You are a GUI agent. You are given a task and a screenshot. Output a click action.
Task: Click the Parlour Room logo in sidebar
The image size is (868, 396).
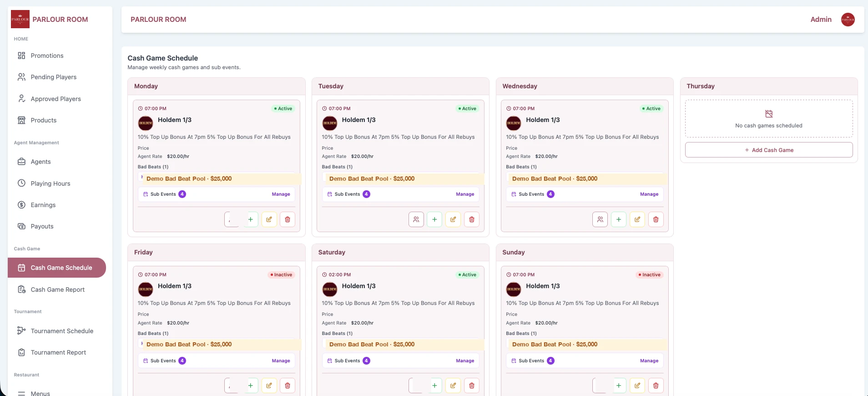click(x=20, y=19)
